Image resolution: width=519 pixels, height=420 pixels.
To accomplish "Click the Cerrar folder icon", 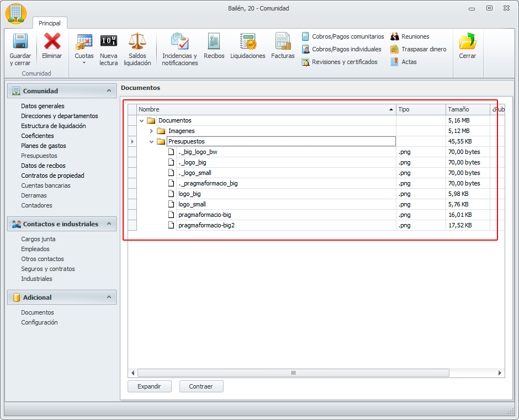I will 467,41.
